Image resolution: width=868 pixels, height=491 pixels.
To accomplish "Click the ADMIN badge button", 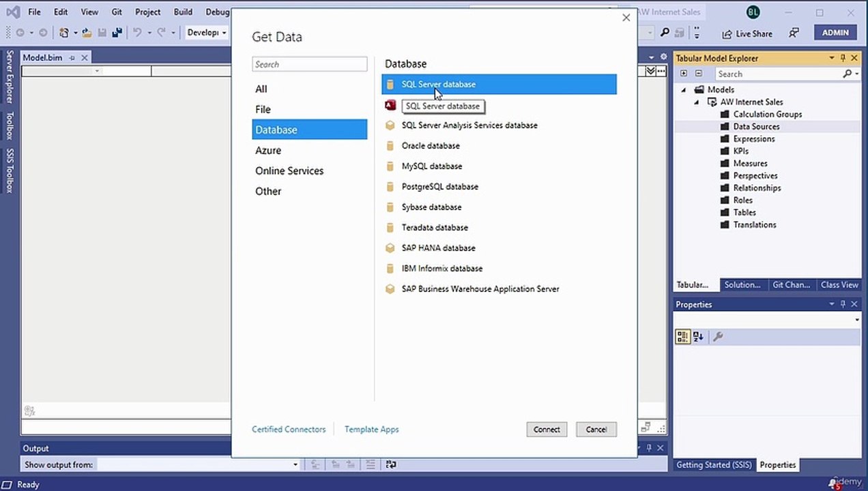I will click(x=835, y=32).
